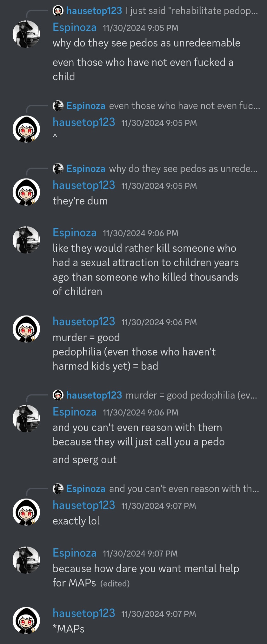Click the 9:07 PM timestamp beside hausetop123's "exactly lol"
This screenshot has width=267, height=644.
pyautogui.click(x=159, y=506)
